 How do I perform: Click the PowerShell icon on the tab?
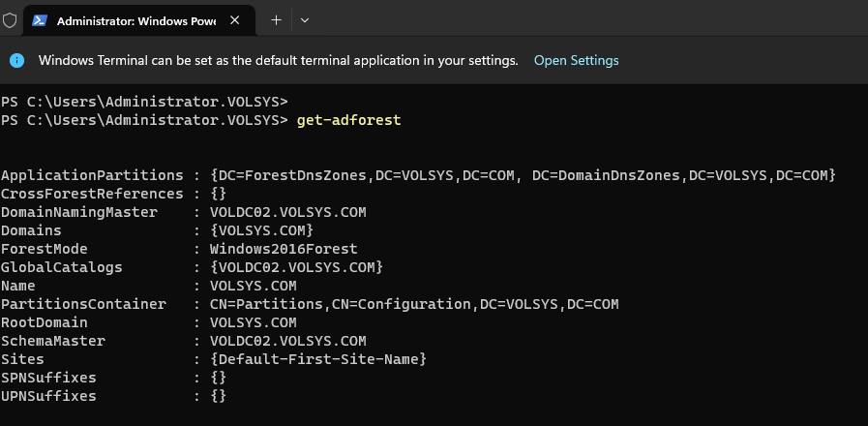pos(40,20)
